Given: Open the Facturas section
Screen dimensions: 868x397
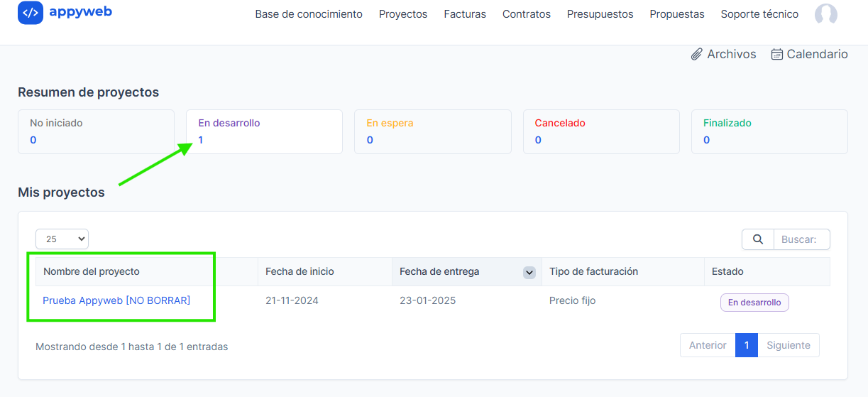Looking at the screenshot, I should [x=465, y=14].
